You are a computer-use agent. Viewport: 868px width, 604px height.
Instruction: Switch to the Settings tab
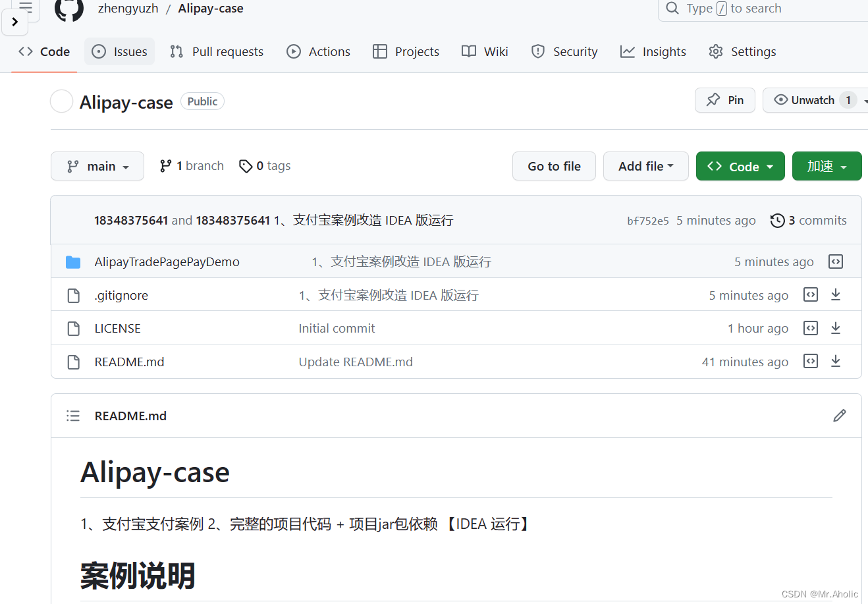(742, 51)
